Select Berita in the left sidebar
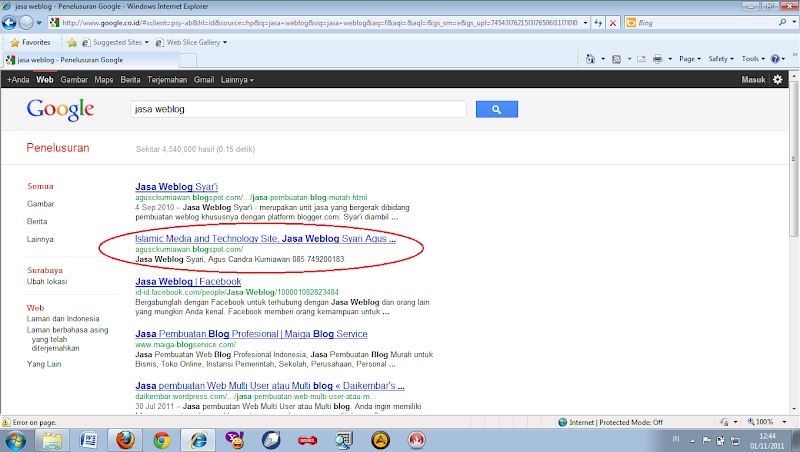 37,221
